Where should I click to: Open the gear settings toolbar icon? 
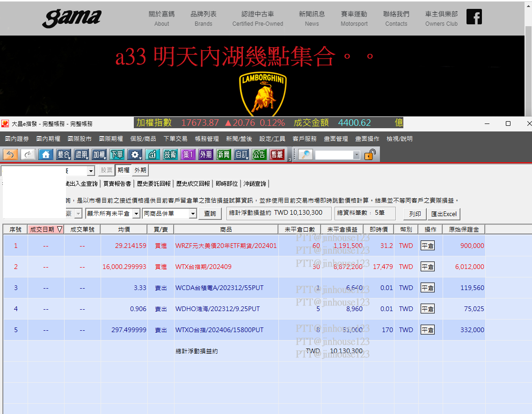tap(135, 155)
